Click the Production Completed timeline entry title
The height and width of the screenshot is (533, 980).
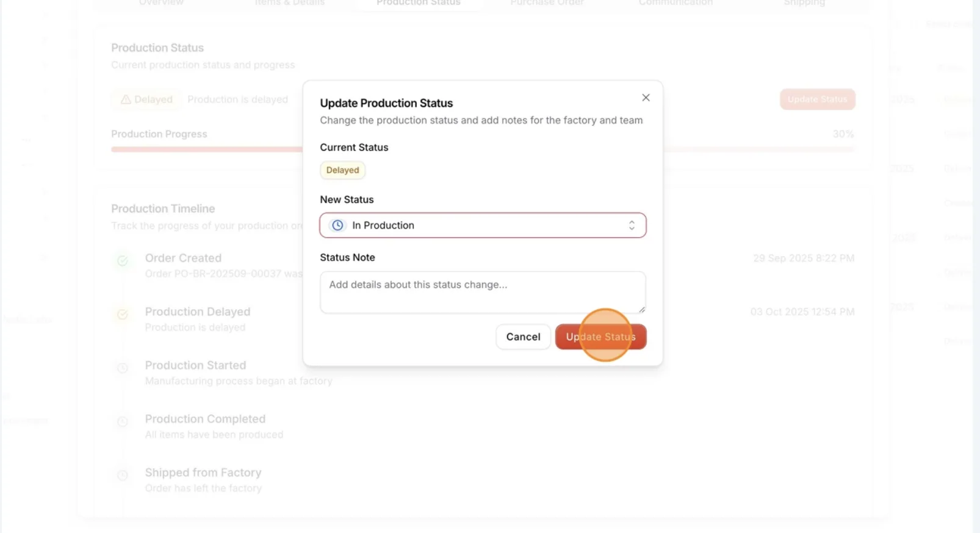[x=205, y=419]
